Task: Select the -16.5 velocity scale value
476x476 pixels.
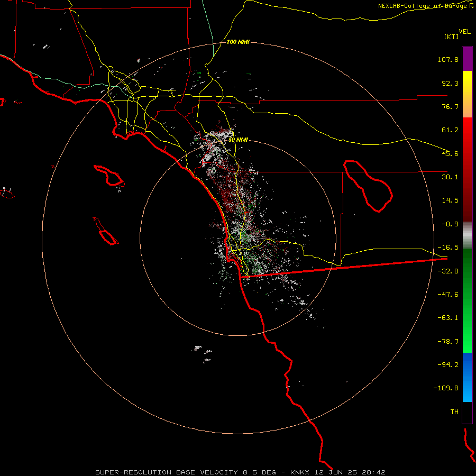Action: (448, 248)
